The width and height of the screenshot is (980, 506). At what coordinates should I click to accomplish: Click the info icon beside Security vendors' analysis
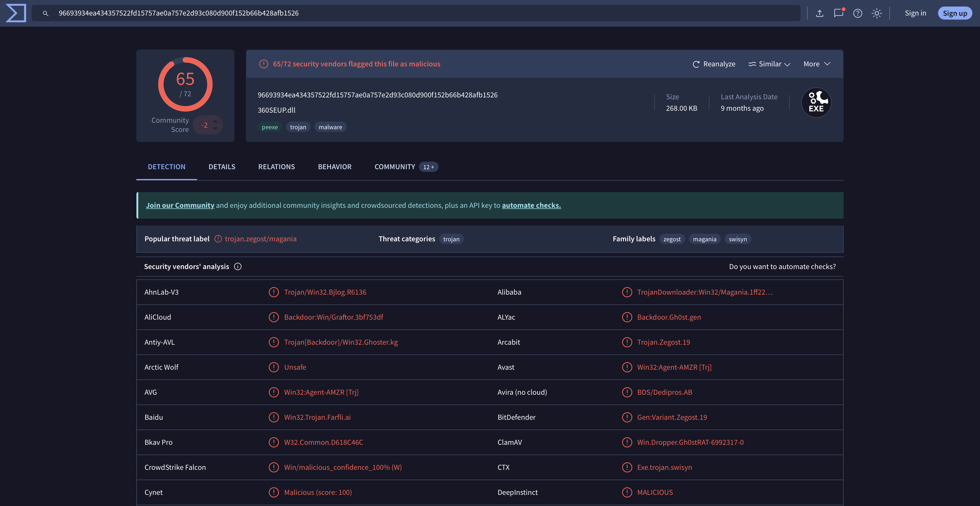tap(238, 267)
